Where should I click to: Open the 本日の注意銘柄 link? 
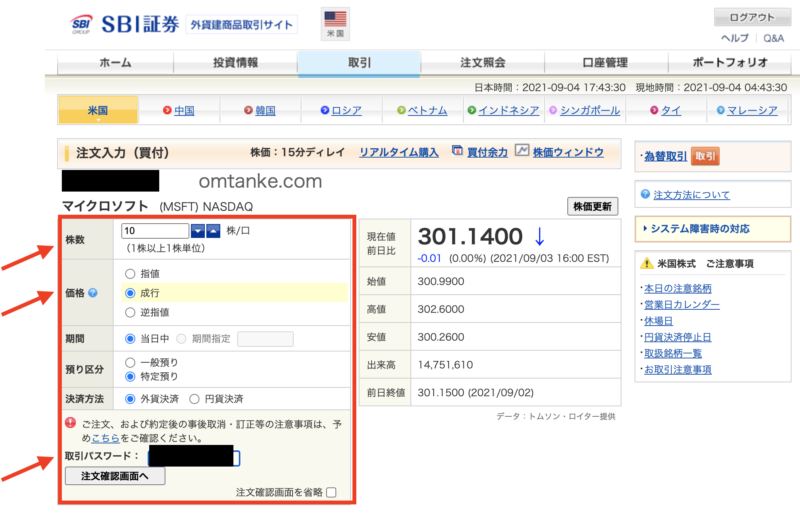(x=678, y=288)
